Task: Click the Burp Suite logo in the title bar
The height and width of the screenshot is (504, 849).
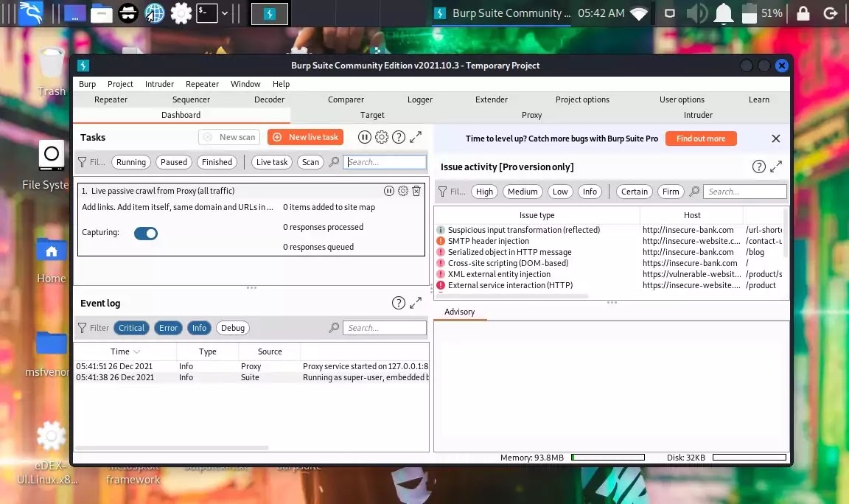Action: (x=83, y=66)
